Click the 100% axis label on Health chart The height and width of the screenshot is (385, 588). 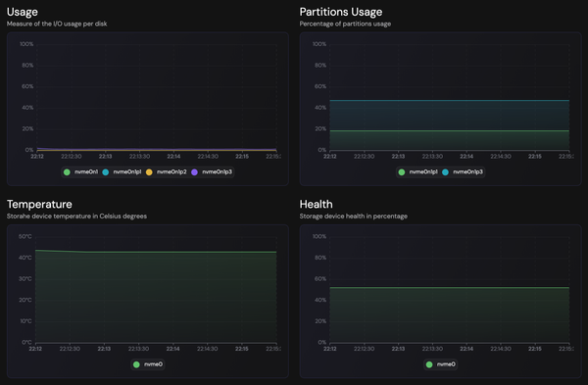[319, 236]
